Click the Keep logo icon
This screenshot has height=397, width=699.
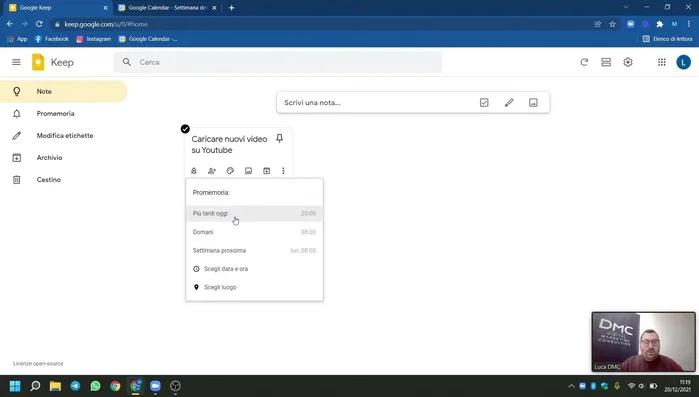(38, 62)
